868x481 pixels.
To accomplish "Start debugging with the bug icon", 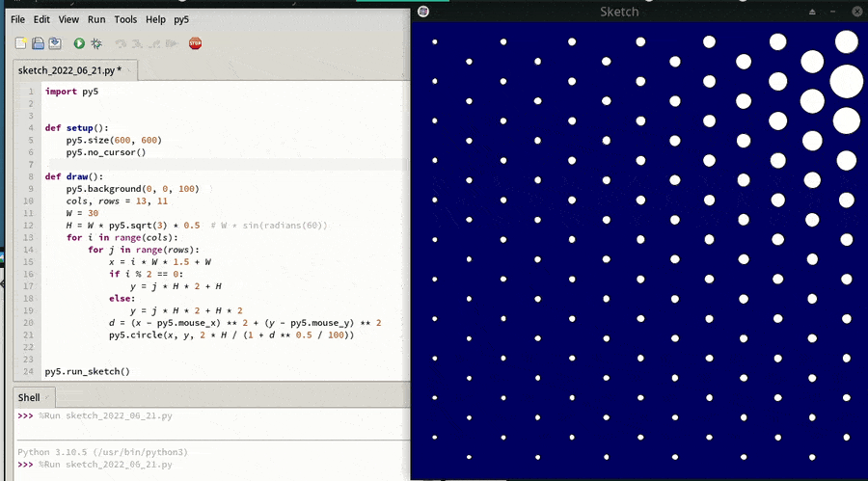I will click(x=96, y=43).
